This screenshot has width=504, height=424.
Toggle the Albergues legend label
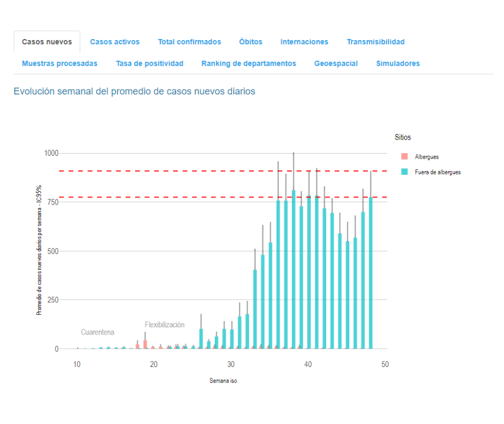(426, 156)
